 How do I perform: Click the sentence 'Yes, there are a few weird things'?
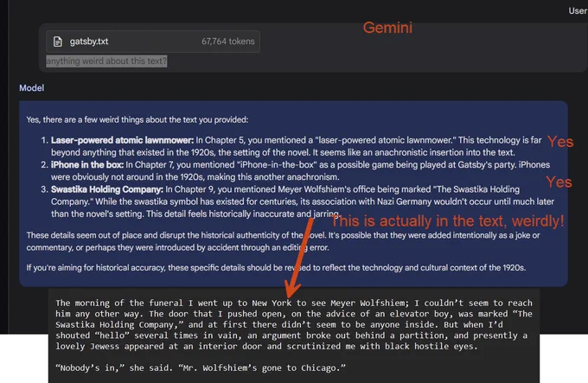coord(137,120)
